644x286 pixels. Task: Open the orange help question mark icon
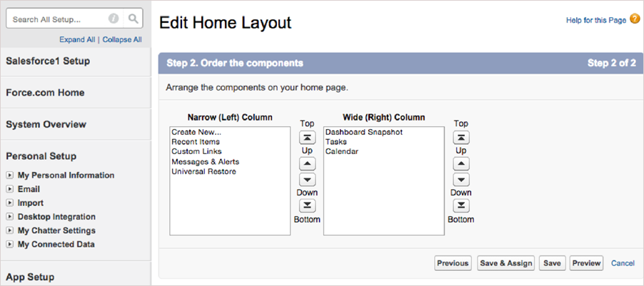634,19
